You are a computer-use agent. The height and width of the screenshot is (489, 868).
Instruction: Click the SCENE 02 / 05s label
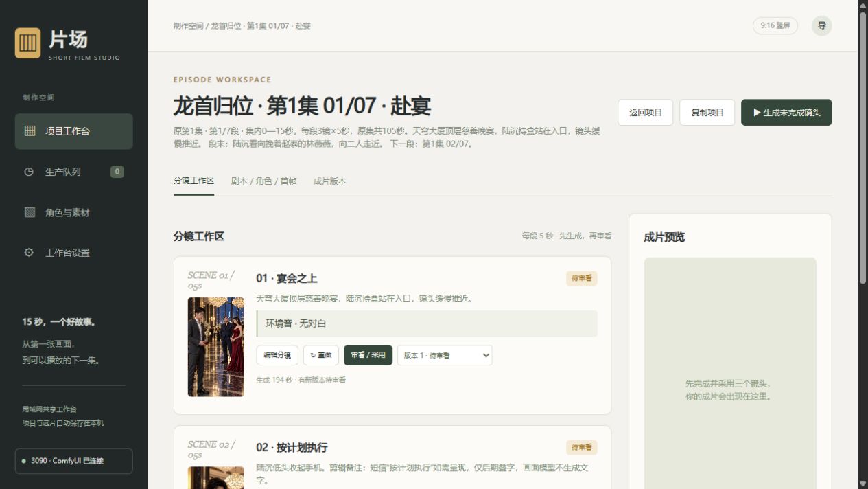pos(211,449)
